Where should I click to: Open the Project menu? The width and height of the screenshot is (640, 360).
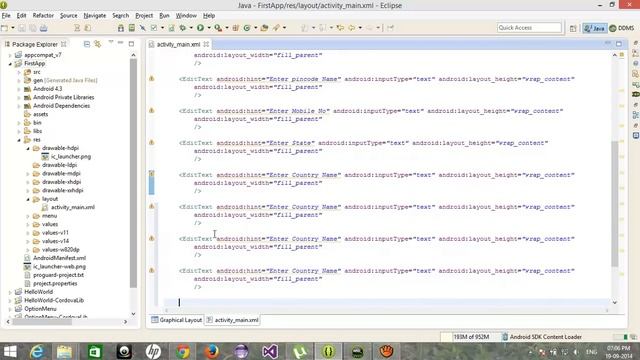pyautogui.click(x=144, y=16)
